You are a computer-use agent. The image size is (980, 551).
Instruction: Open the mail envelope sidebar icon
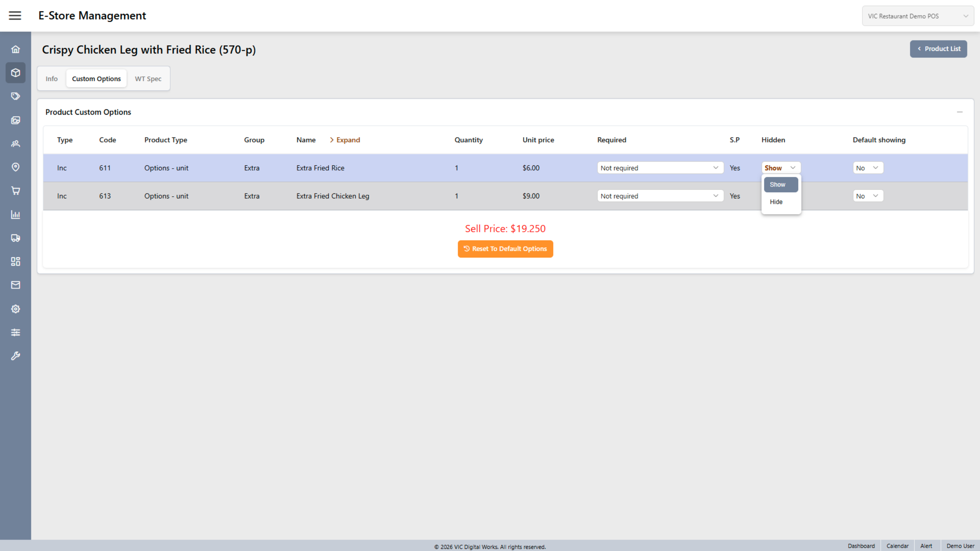pos(15,285)
